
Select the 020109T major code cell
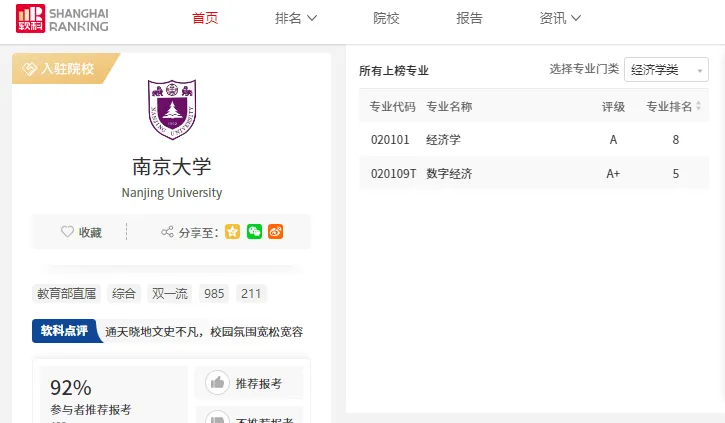coord(393,174)
